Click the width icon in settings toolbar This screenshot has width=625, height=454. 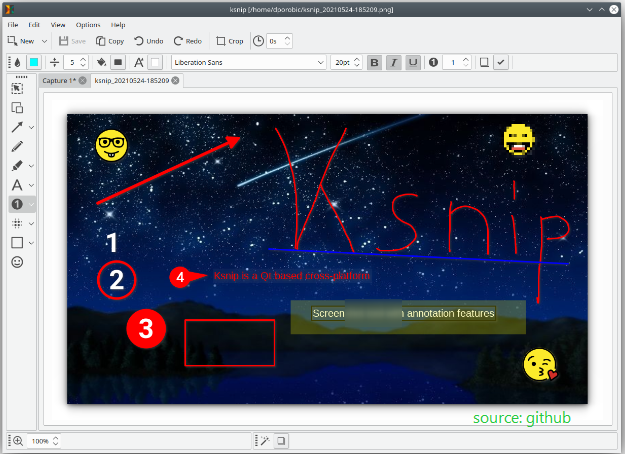click(x=55, y=62)
